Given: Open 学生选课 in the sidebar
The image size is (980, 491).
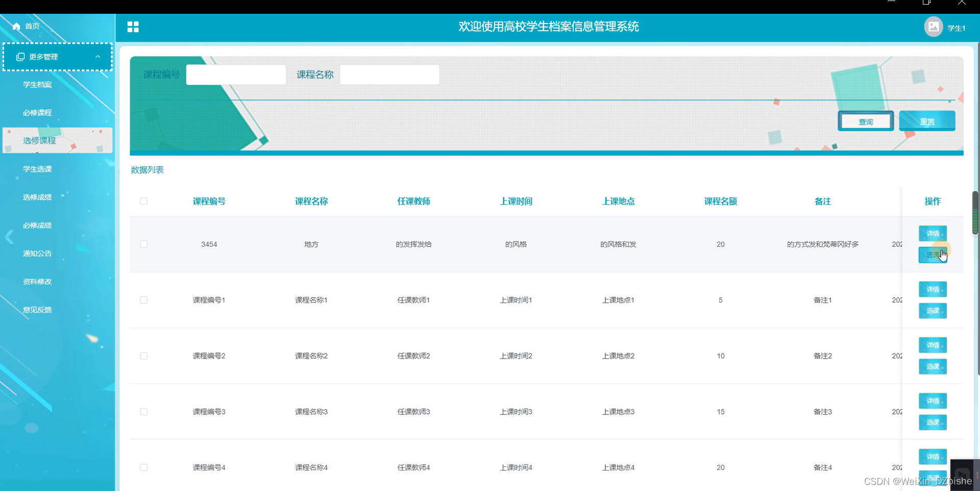Looking at the screenshot, I should 37,169.
